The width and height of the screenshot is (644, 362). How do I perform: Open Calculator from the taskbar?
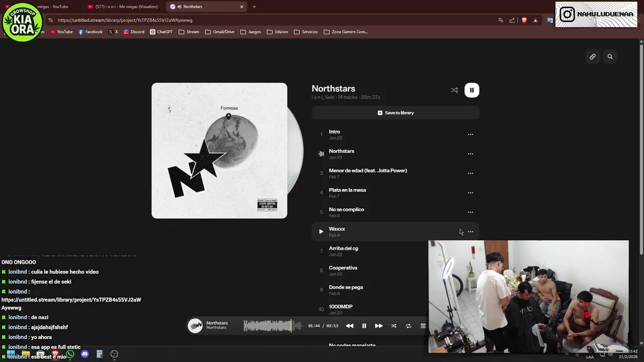tap(100, 354)
